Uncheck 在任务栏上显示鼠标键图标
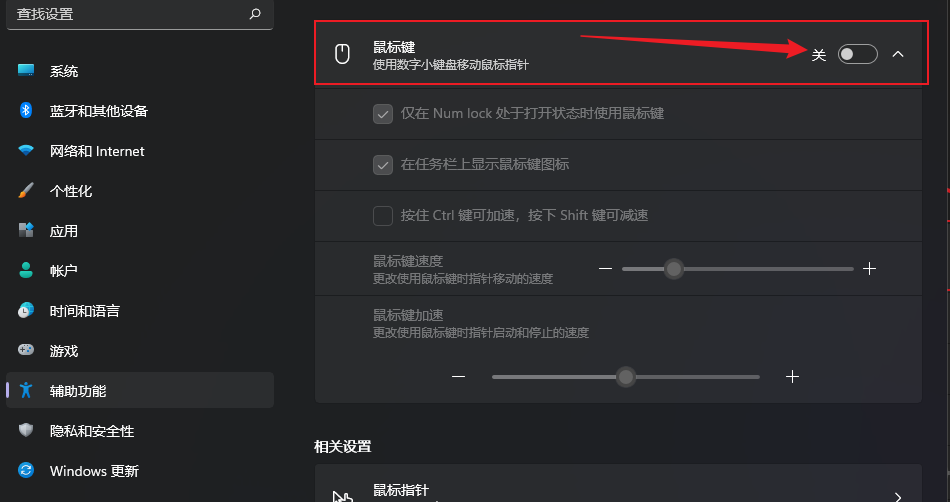 click(x=383, y=164)
